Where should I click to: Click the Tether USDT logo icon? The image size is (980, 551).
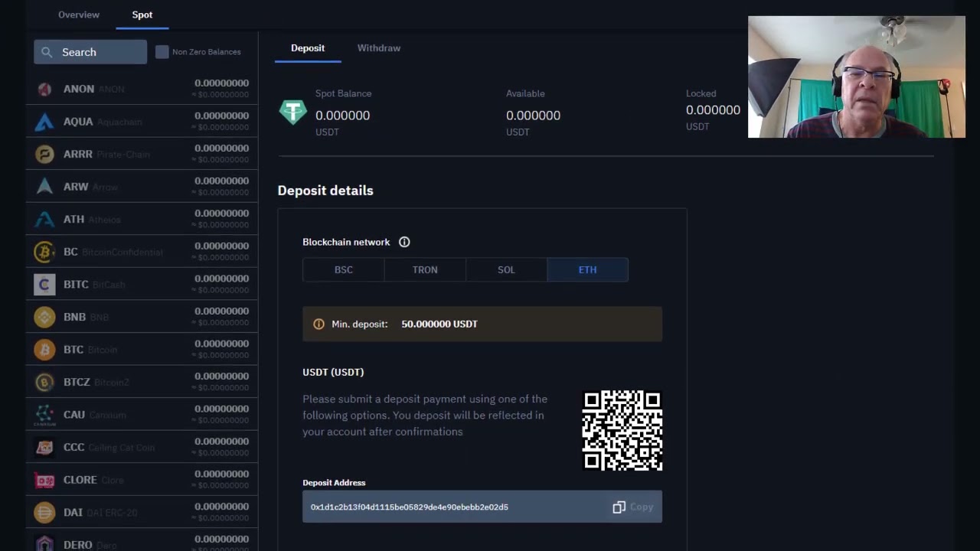tap(292, 112)
